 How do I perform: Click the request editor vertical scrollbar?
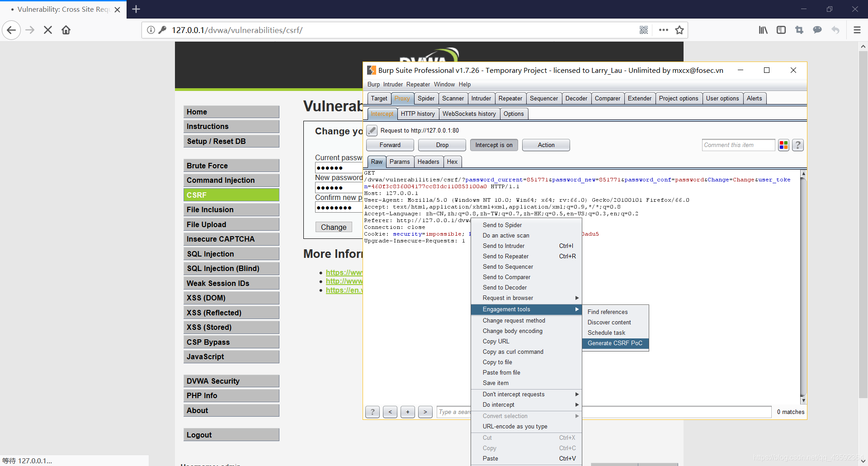point(803,287)
